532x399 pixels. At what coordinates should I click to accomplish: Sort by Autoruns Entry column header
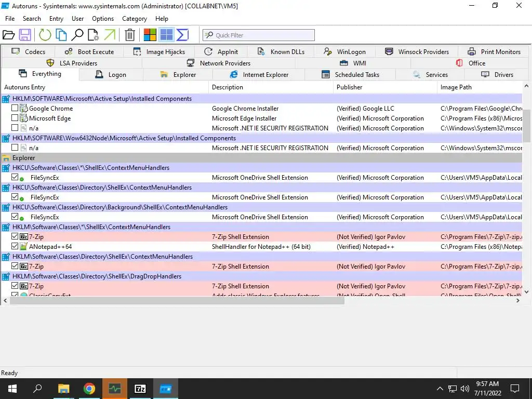coord(105,87)
